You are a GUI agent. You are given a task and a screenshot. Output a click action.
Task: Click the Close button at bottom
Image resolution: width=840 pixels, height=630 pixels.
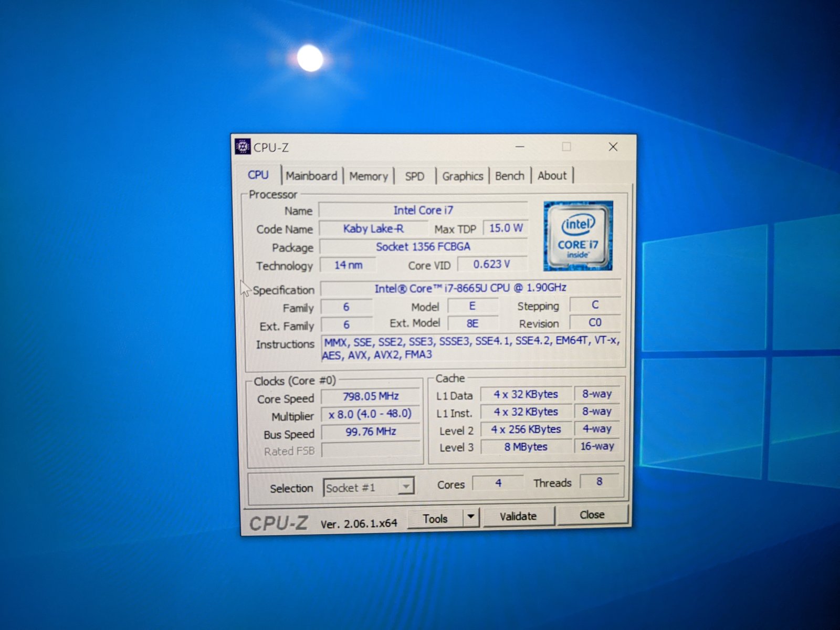point(592,514)
